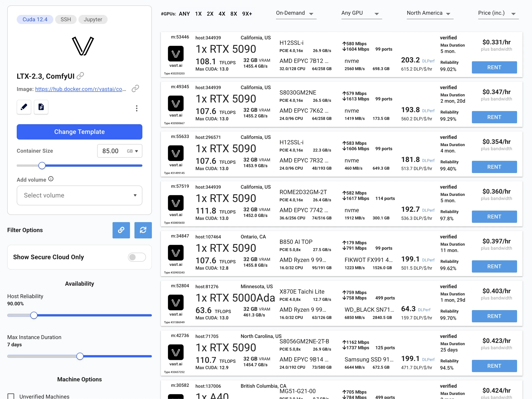Rent the first 1x RTX 5090 offer

click(x=494, y=67)
